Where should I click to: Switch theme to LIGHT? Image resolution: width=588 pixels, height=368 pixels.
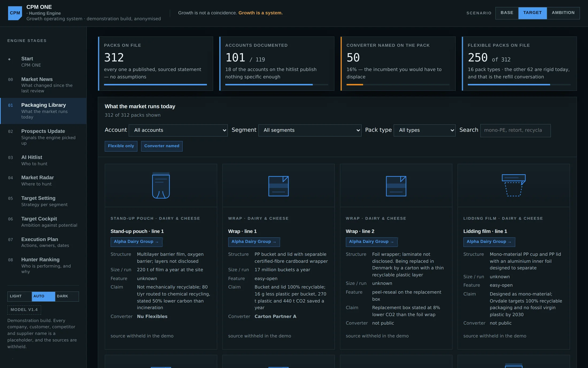pyautogui.click(x=20, y=296)
